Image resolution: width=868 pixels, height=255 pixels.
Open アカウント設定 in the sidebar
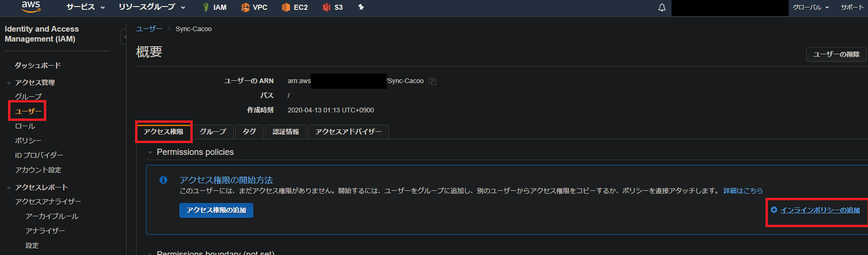click(38, 170)
